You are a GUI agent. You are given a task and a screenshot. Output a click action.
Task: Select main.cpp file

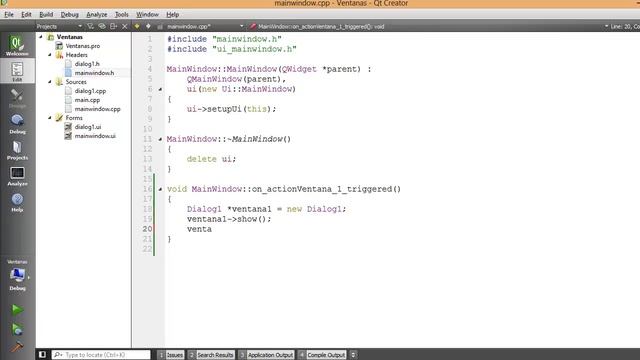click(87, 100)
